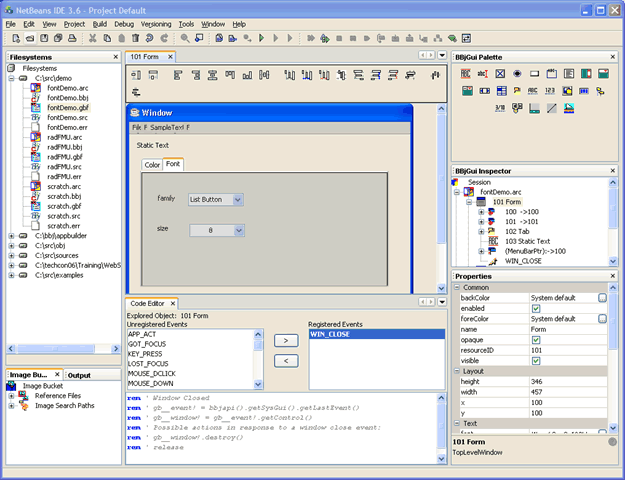625x480 pixels.
Task: Click the Print toolbar icon
Action: coord(72,38)
